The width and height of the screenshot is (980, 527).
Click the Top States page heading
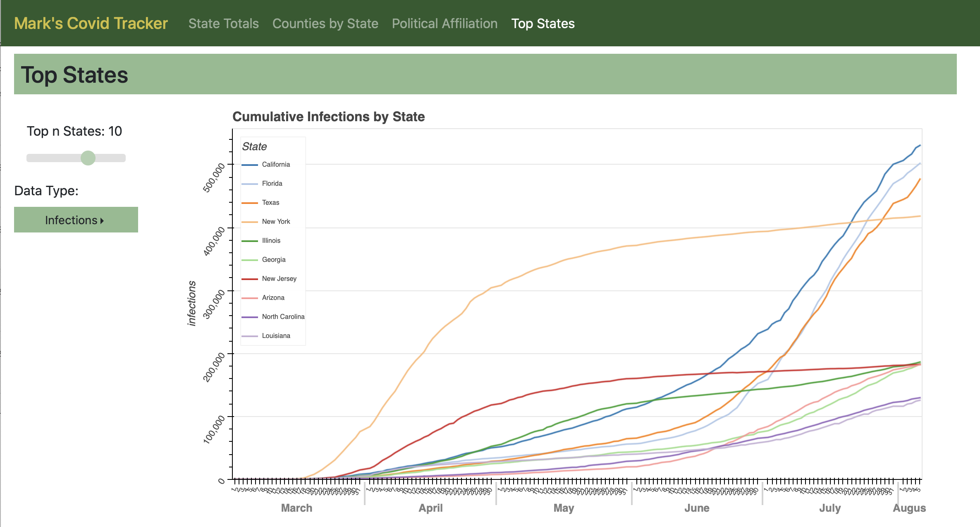pos(74,75)
